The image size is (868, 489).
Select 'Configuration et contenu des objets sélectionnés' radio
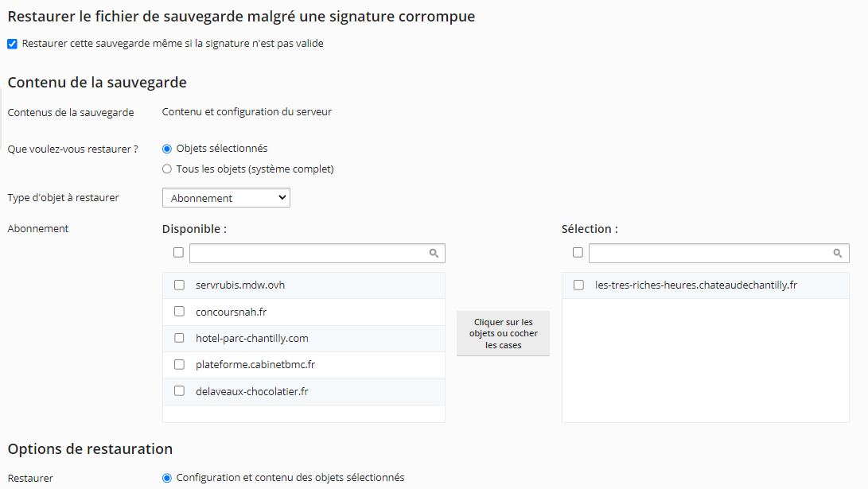click(167, 478)
